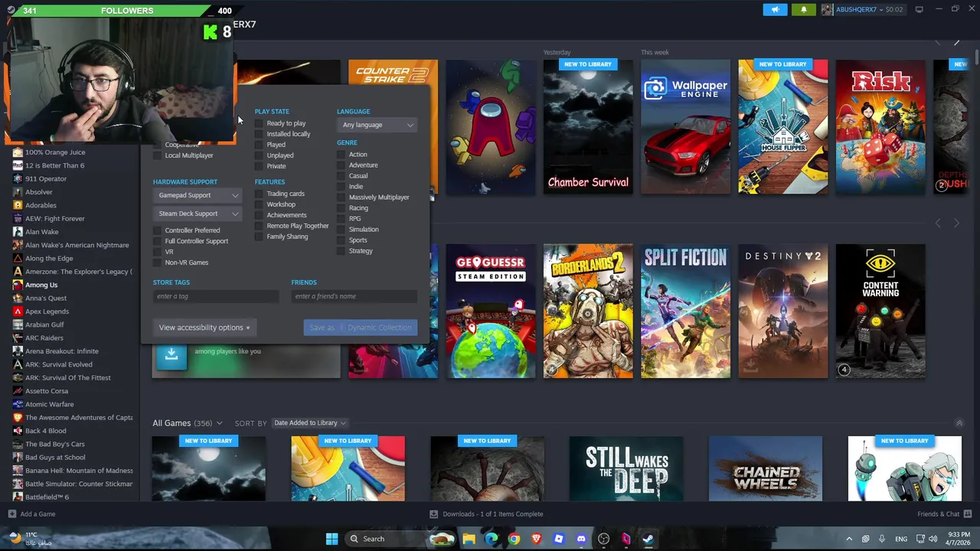The image size is (980, 551).
Task: Open Friends & Chat icon
Action: point(968,514)
